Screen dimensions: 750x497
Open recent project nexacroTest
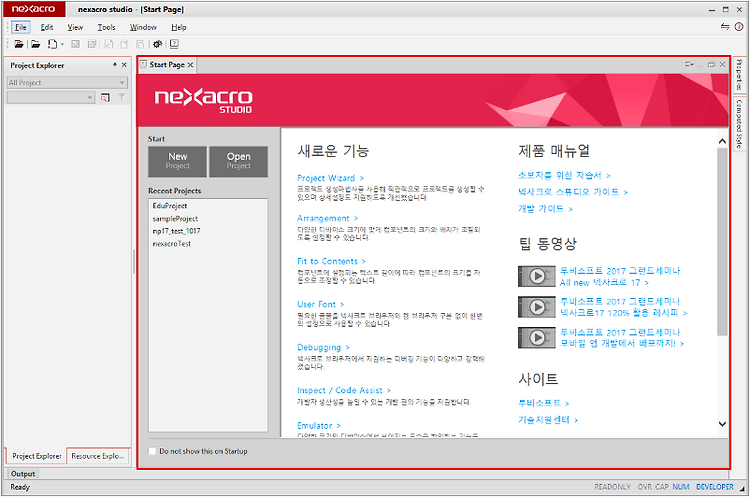tap(171, 243)
